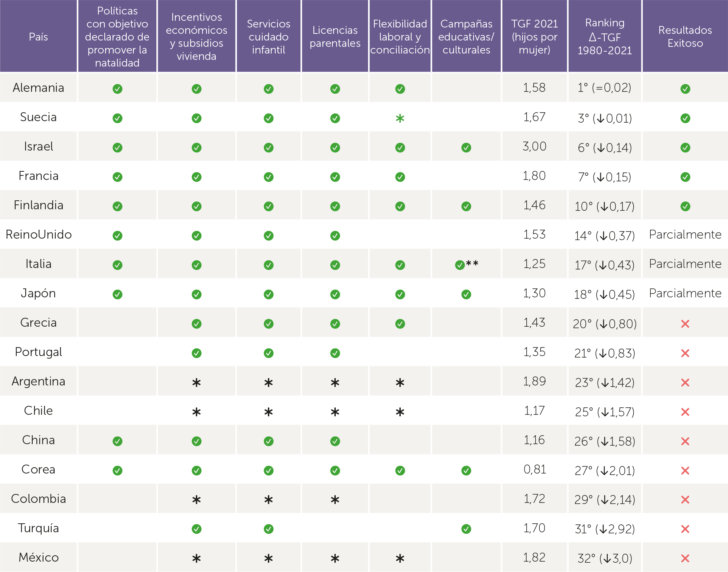The width and height of the screenshot is (728, 572).
Task: Click Argentina's Incentivos económicos asterisk
Action: tap(196, 382)
